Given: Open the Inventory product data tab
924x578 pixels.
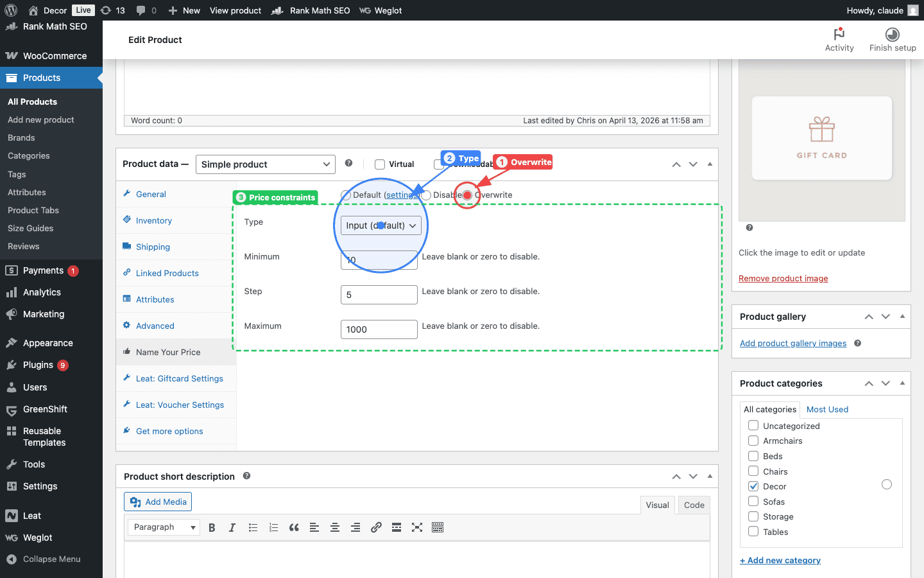Looking at the screenshot, I should coord(176,220).
